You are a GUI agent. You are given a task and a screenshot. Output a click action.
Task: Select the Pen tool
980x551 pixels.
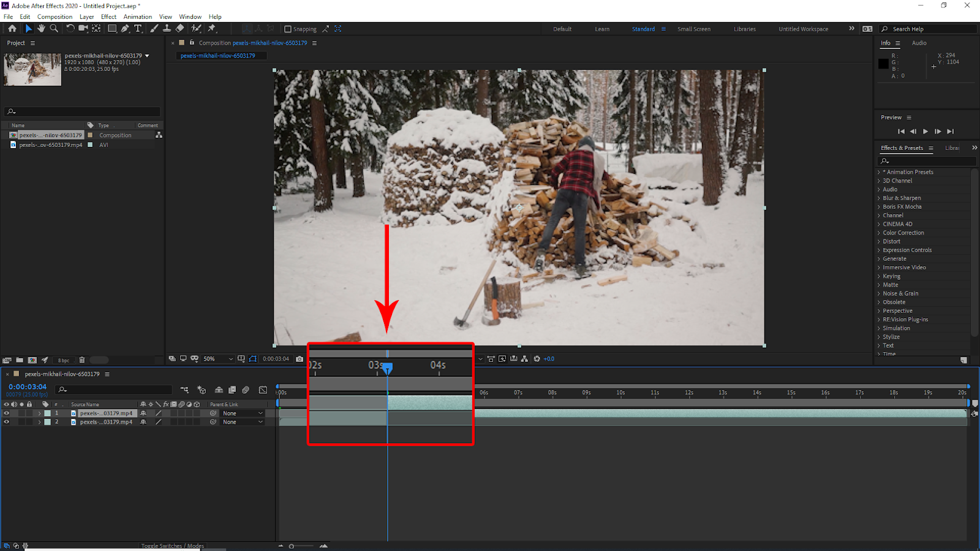125,29
